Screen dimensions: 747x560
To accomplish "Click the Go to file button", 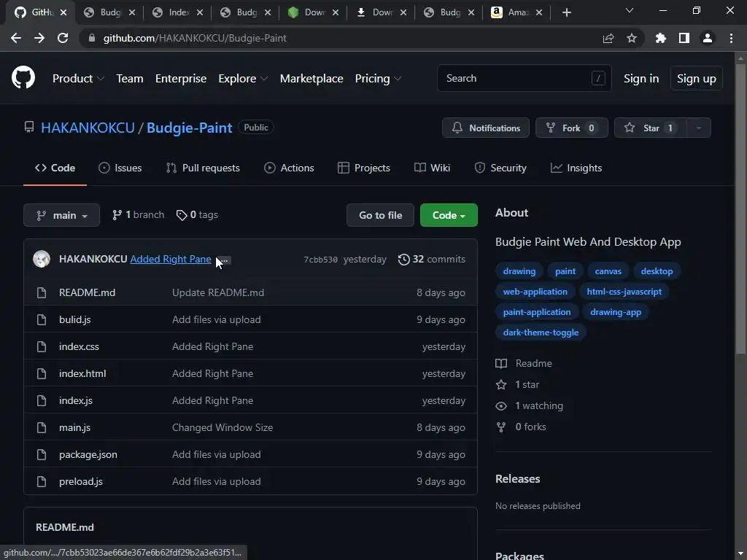I will pos(380,215).
